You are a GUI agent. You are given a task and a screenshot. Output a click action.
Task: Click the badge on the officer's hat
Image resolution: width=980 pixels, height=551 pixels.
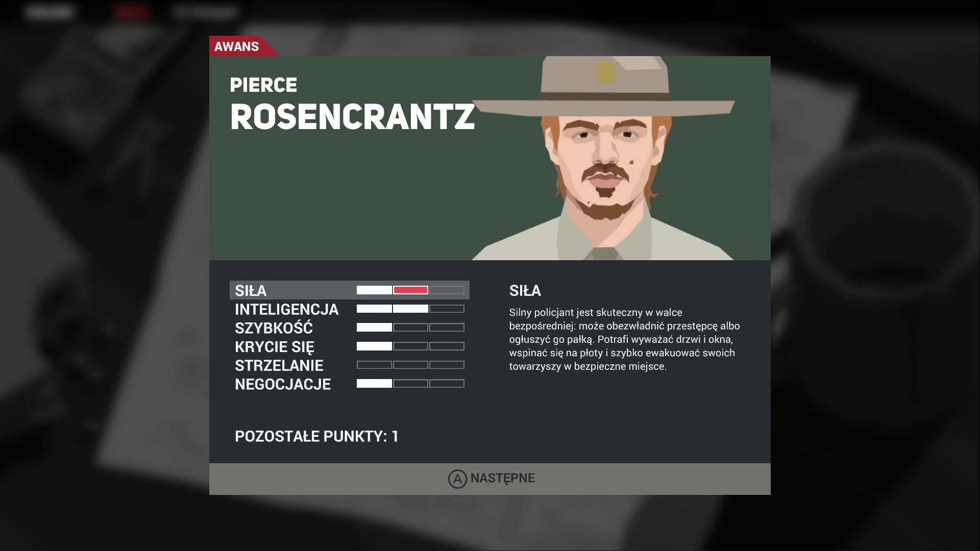pos(606,72)
